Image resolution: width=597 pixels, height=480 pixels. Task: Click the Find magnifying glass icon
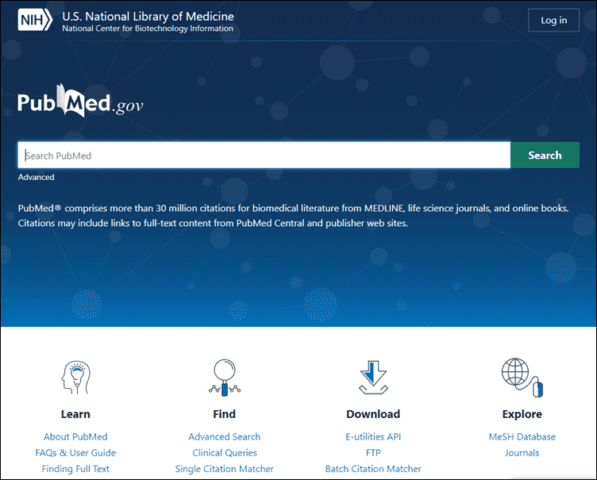(225, 377)
